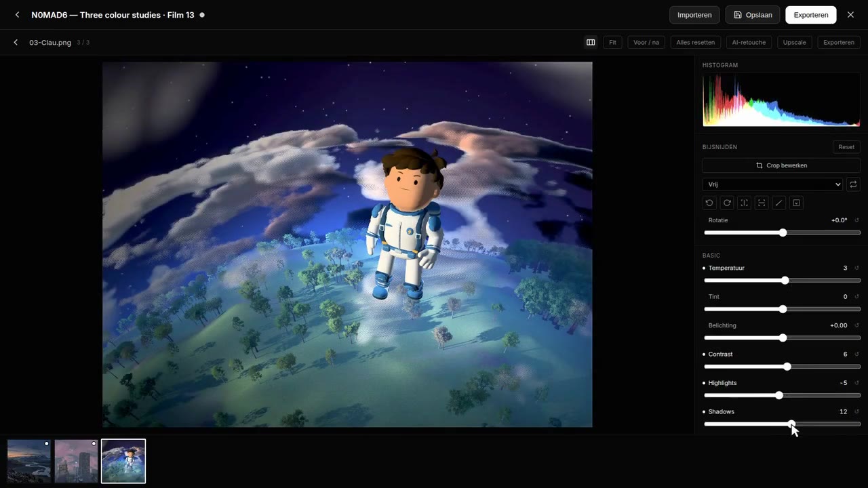Click the histogram graph
Screen dimensions: 868x488
(x=781, y=100)
